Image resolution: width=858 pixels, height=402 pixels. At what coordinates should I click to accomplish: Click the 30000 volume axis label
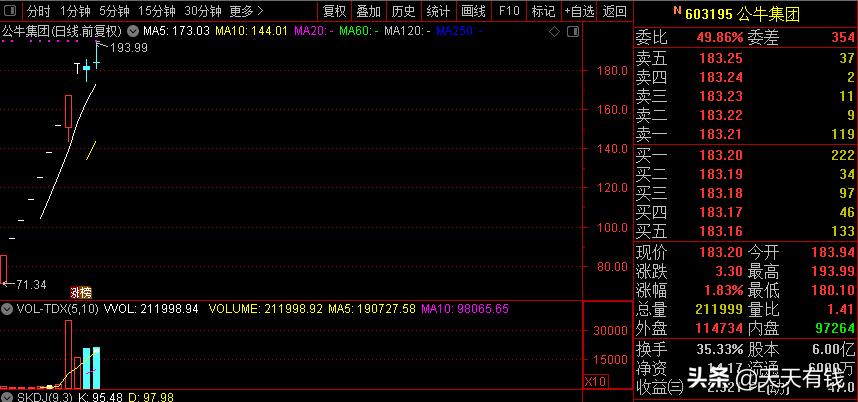point(609,331)
